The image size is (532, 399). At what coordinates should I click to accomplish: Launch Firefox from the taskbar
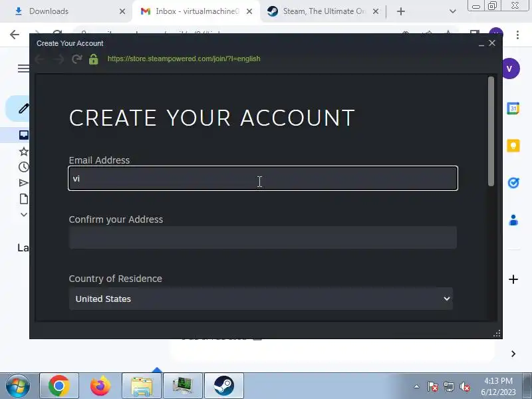point(100,386)
